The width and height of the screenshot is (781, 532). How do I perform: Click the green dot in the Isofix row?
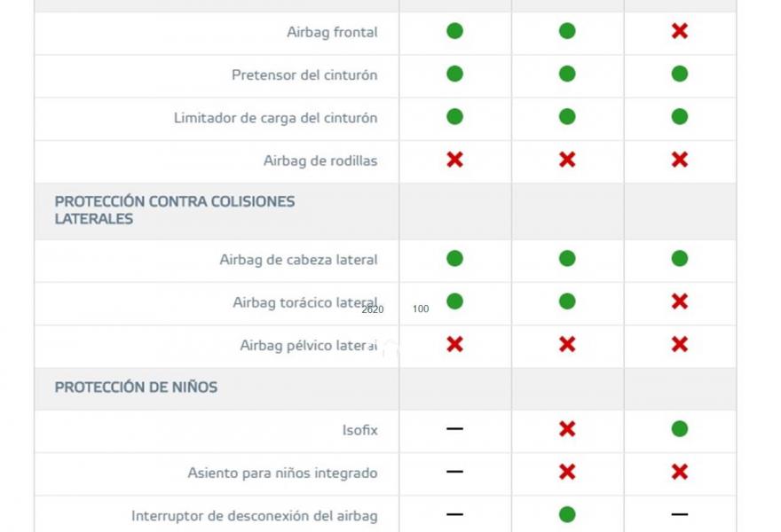(x=679, y=429)
